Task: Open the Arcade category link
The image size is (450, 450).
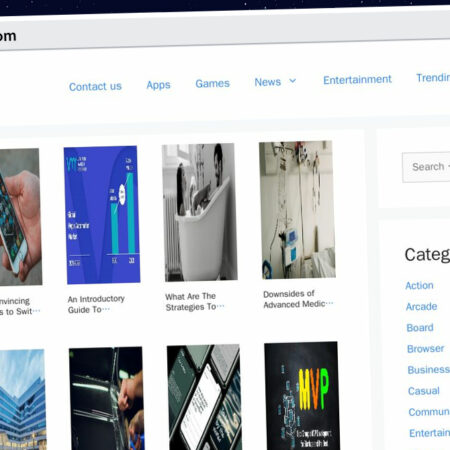Action: tap(421, 307)
